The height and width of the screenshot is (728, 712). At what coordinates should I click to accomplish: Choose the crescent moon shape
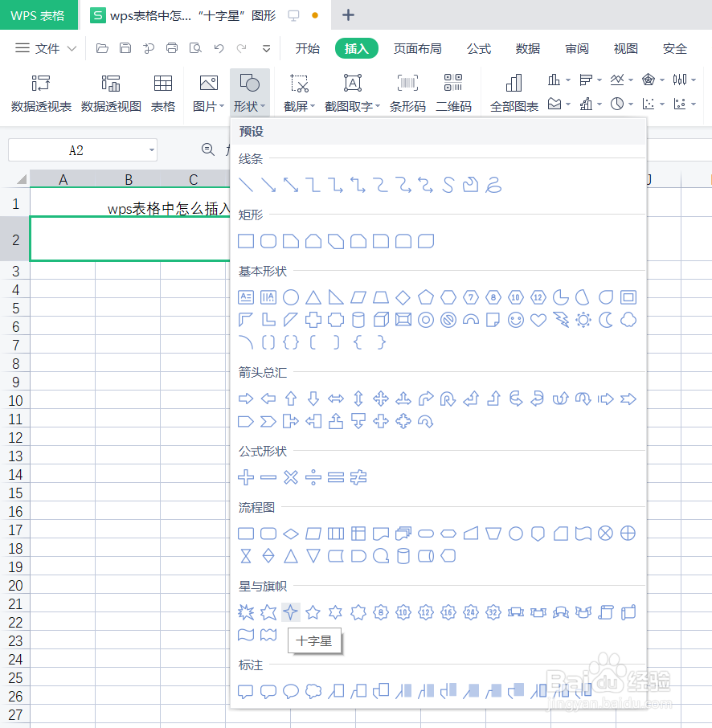coord(606,320)
